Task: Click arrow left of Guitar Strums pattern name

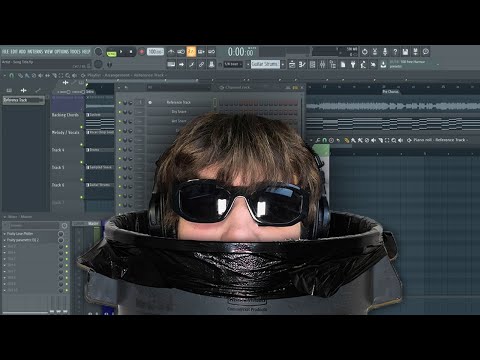Action: [x=248, y=64]
